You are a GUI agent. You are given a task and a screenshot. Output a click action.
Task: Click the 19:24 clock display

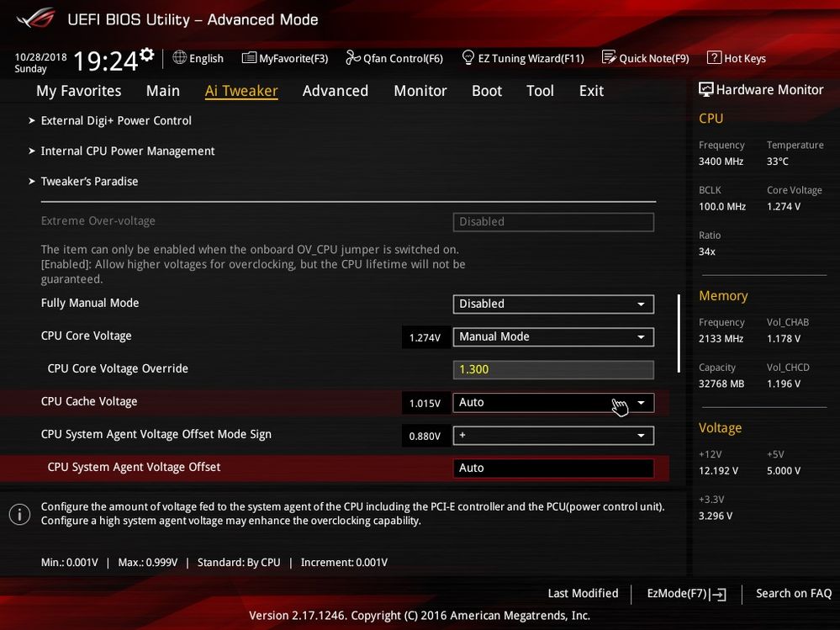click(x=106, y=61)
